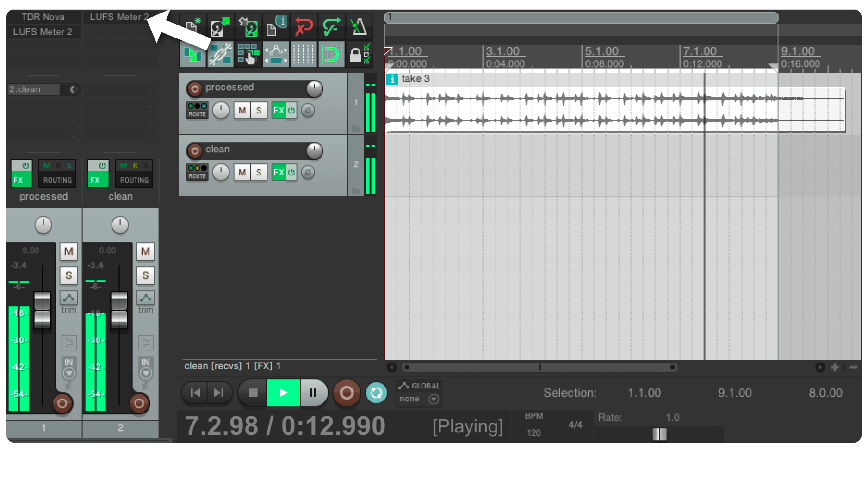Arm record on processed mixer strip
This screenshot has width=868, height=488.
tap(62, 403)
